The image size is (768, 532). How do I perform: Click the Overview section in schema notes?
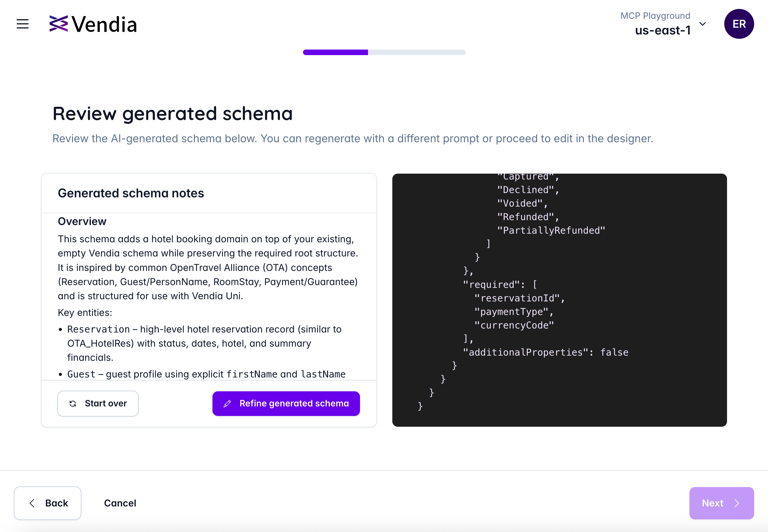pyautogui.click(x=82, y=221)
